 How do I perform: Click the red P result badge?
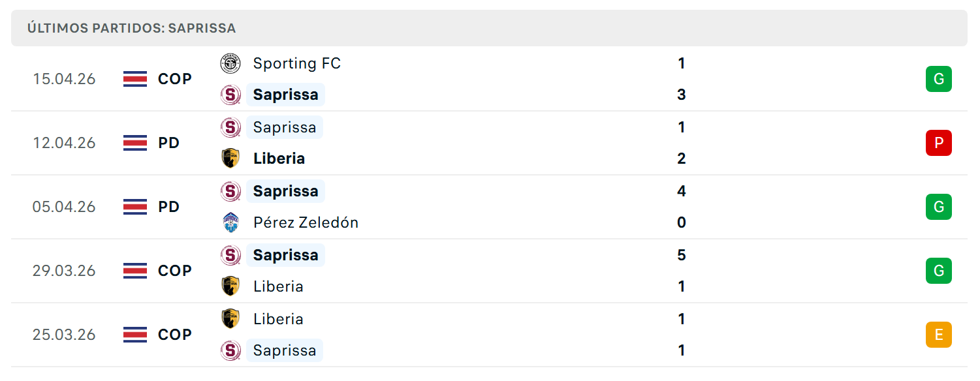tap(939, 143)
